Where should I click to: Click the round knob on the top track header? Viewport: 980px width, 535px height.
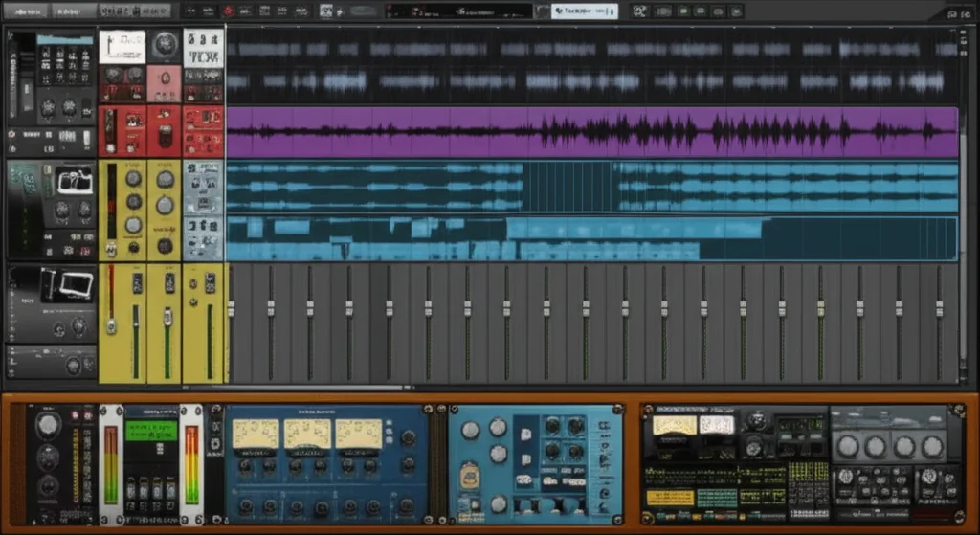(x=165, y=45)
